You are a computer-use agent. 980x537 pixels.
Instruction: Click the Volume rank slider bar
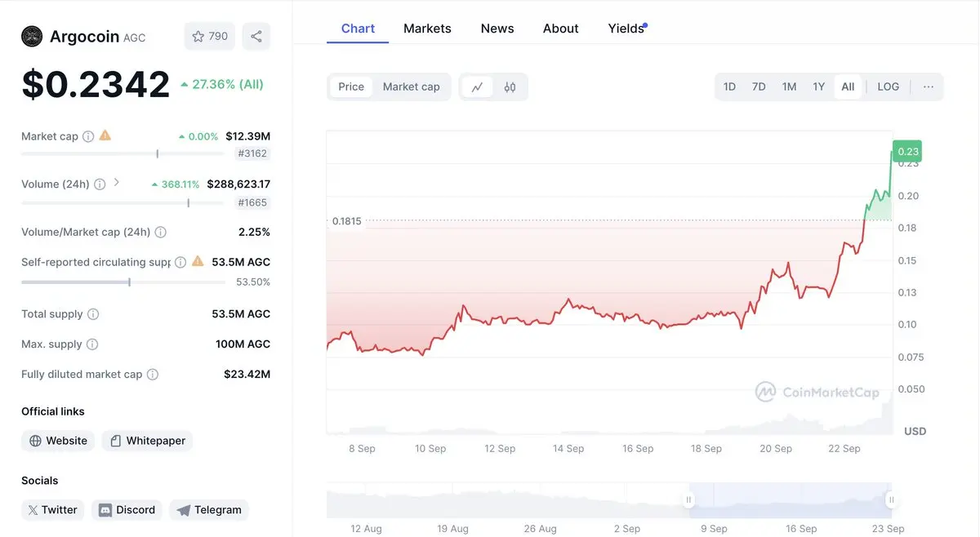tap(122, 202)
